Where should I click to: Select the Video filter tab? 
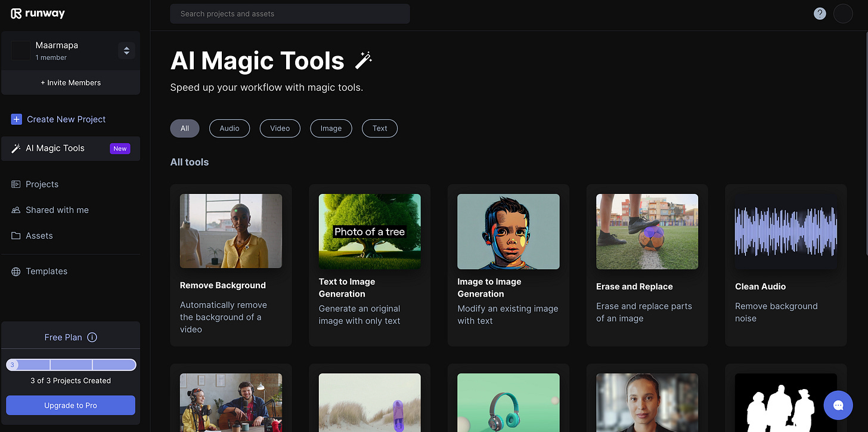point(280,128)
